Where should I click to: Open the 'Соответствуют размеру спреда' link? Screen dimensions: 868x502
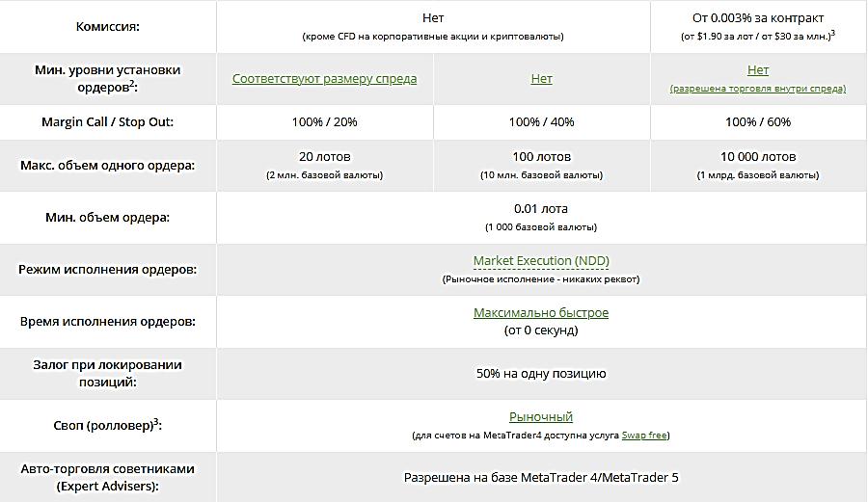pyautogui.click(x=324, y=79)
